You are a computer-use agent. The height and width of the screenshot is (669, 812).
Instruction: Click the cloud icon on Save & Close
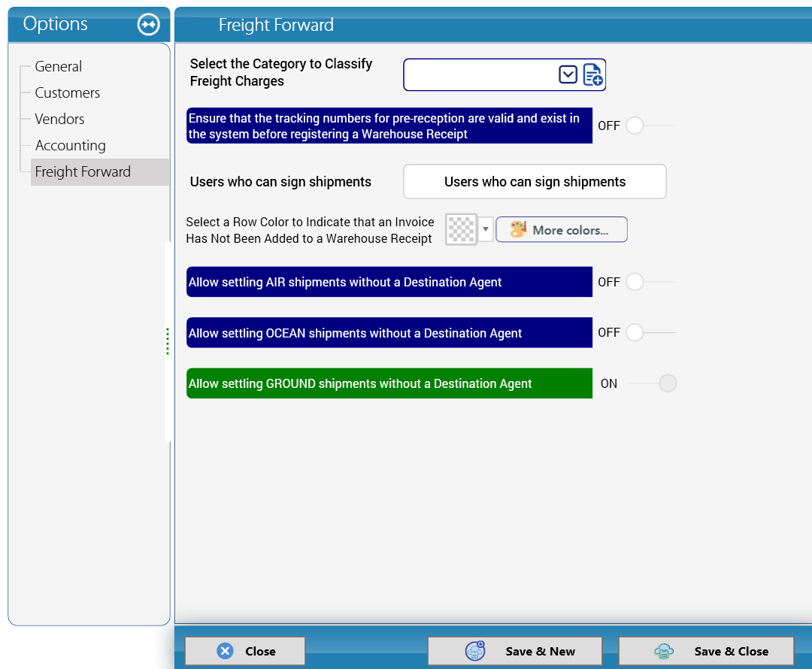(x=664, y=651)
